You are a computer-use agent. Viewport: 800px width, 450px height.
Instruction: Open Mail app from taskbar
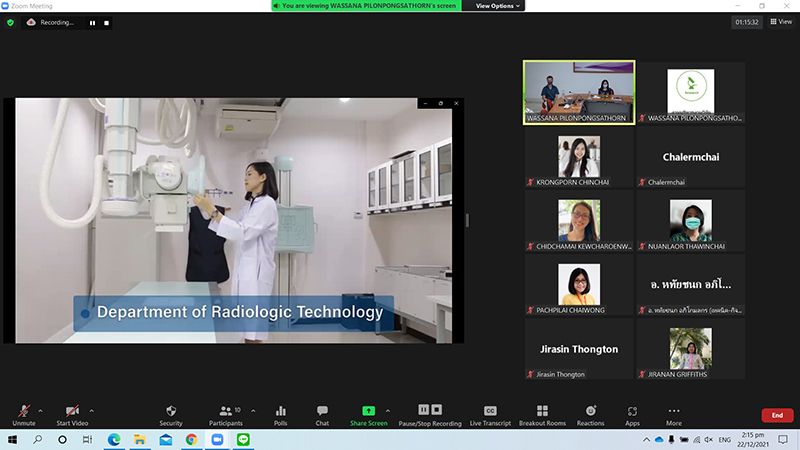click(166, 439)
